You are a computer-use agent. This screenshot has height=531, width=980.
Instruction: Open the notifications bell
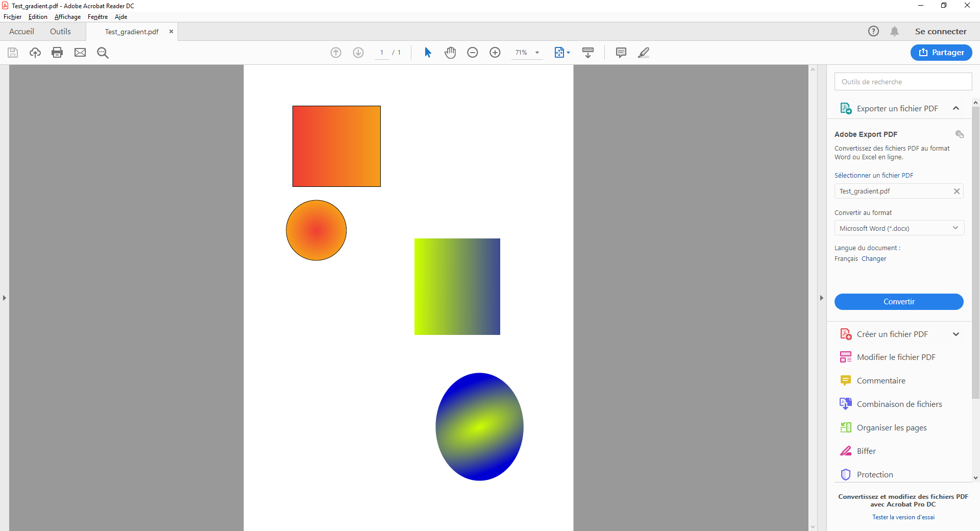pos(894,32)
